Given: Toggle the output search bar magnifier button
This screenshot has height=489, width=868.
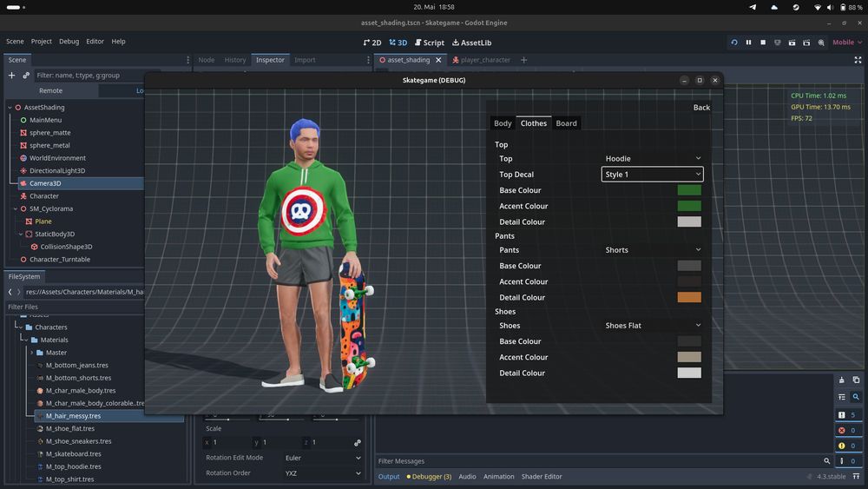Looking at the screenshot, I should pos(856,397).
